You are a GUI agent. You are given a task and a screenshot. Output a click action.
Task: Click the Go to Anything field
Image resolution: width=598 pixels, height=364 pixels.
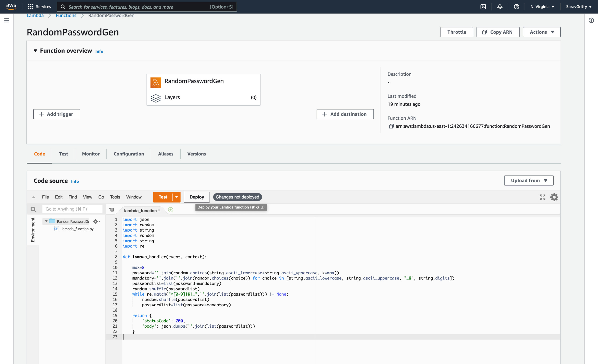tap(72, 209)
